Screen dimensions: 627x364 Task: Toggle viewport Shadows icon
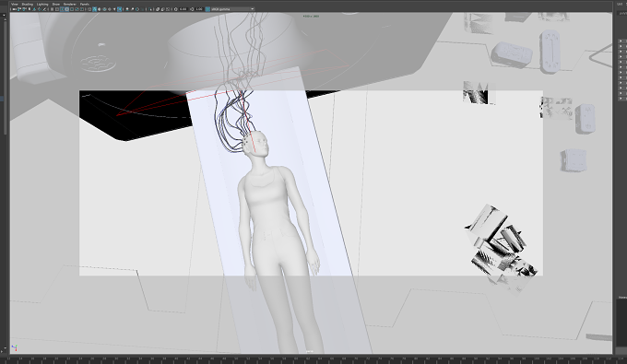click(119, 9)
